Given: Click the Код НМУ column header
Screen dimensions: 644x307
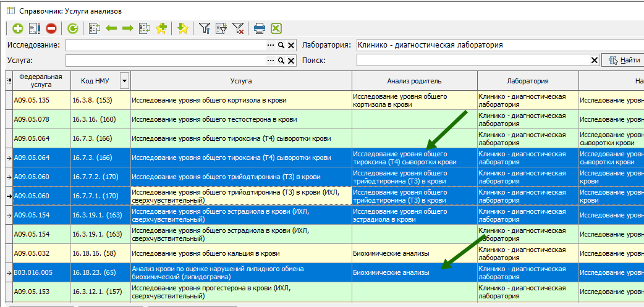Looking at the screenshot, I should pos(95,81).
